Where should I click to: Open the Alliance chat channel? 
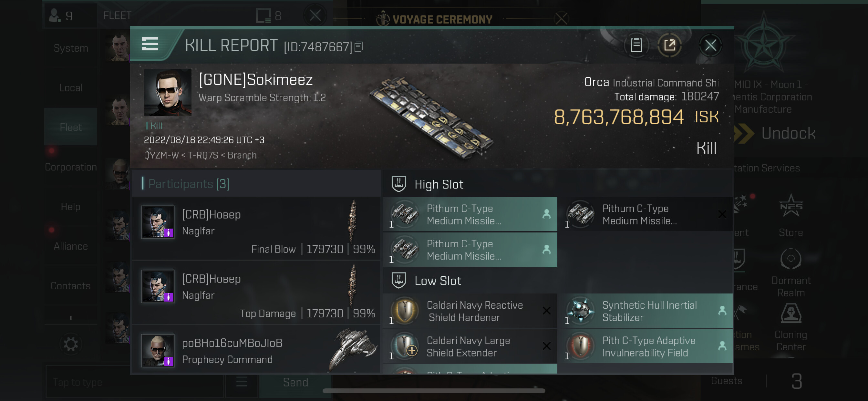pos(71,246)
